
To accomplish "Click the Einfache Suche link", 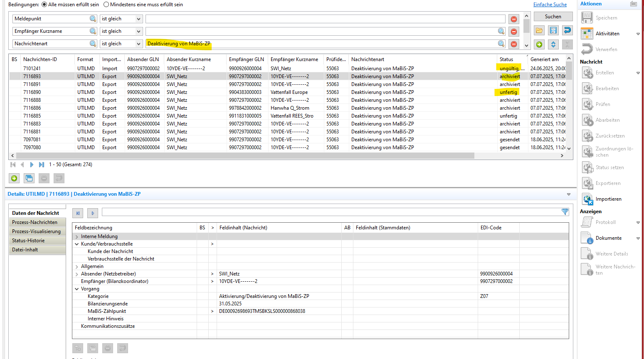I will coord(550,5).
